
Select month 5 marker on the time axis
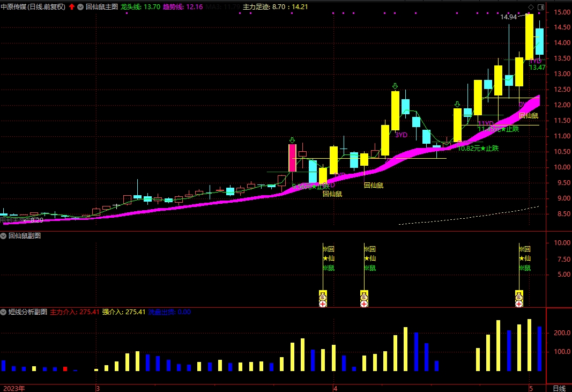click(x=531, y=388)
